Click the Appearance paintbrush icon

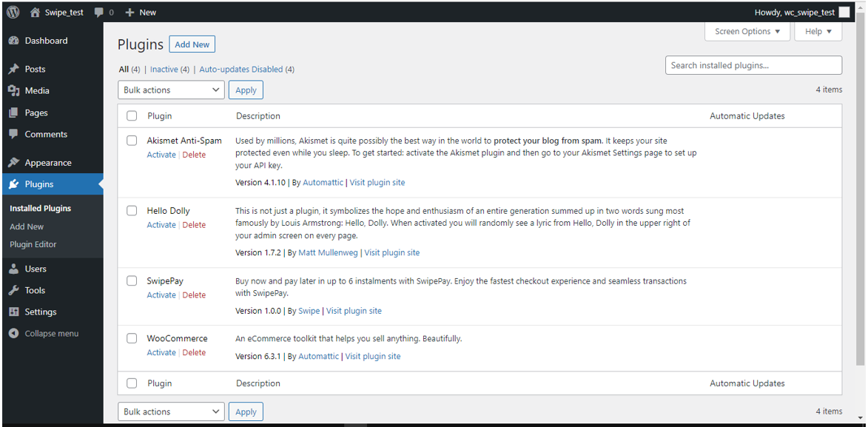pyautogui.click(x=14, y=163)
